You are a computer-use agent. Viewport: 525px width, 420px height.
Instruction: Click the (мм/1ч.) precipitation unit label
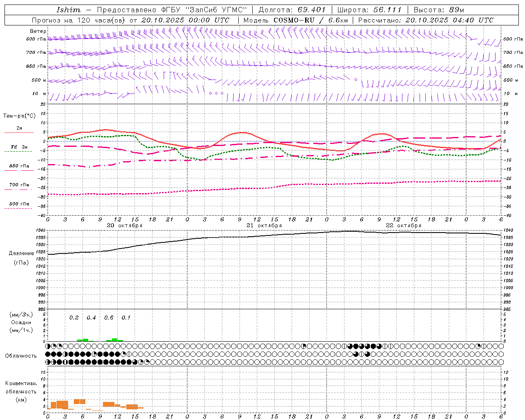21,330
